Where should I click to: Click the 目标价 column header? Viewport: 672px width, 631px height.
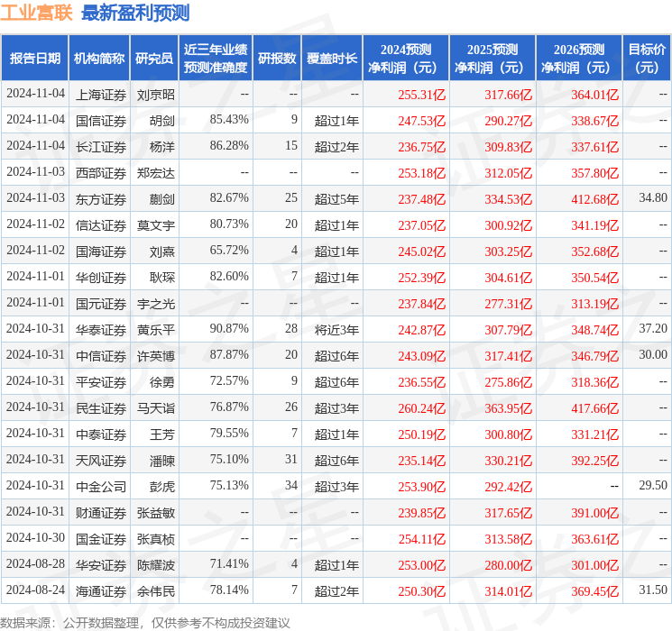click(647, 59)
